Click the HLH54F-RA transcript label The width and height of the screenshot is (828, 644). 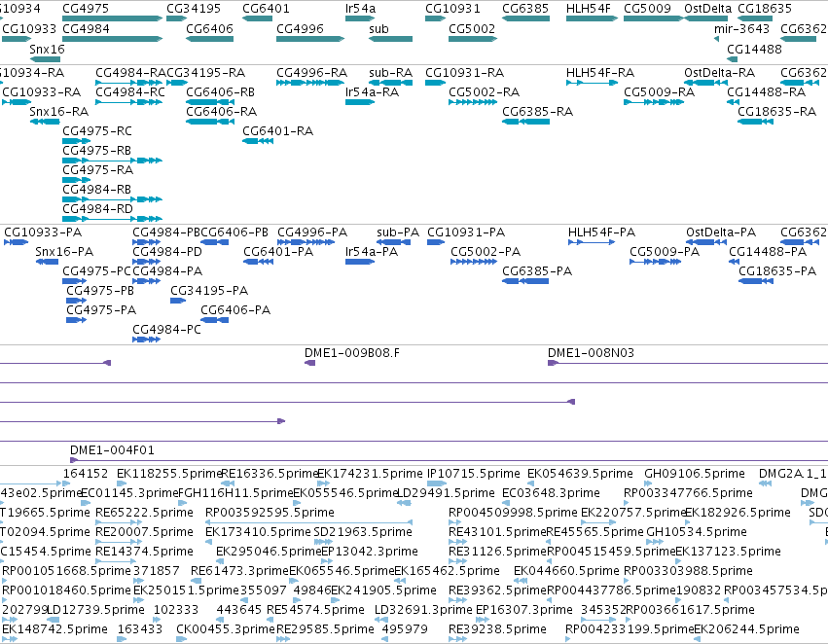pyautogui.click(x=600, y=72)
